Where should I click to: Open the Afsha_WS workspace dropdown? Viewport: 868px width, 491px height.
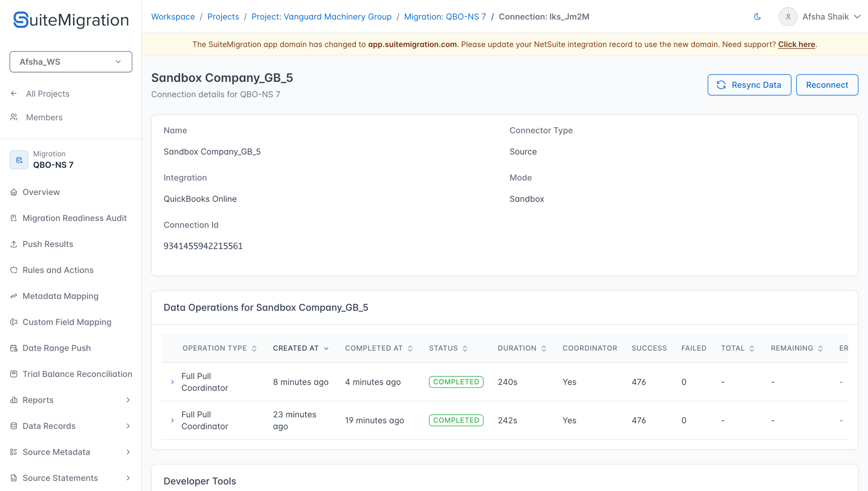click(71, 62)
